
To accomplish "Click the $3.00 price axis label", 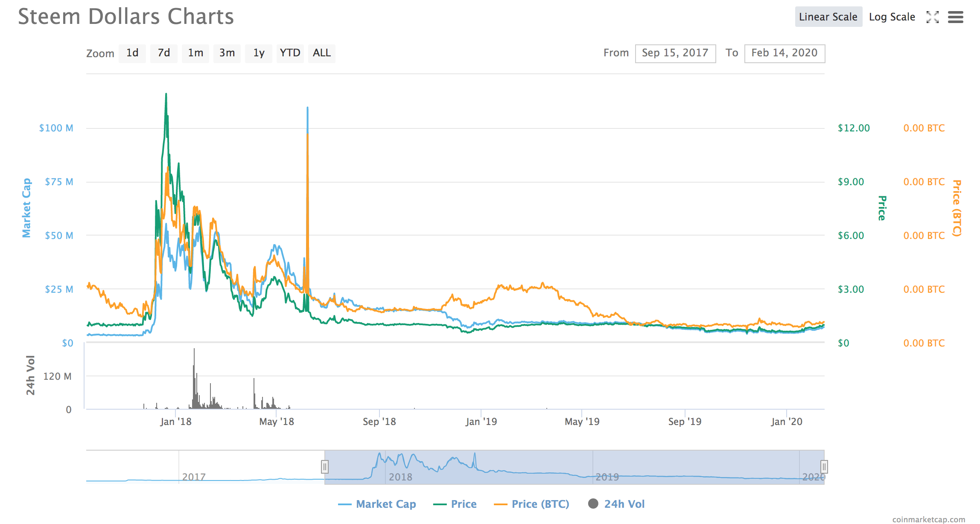I will tap(851, 289).
